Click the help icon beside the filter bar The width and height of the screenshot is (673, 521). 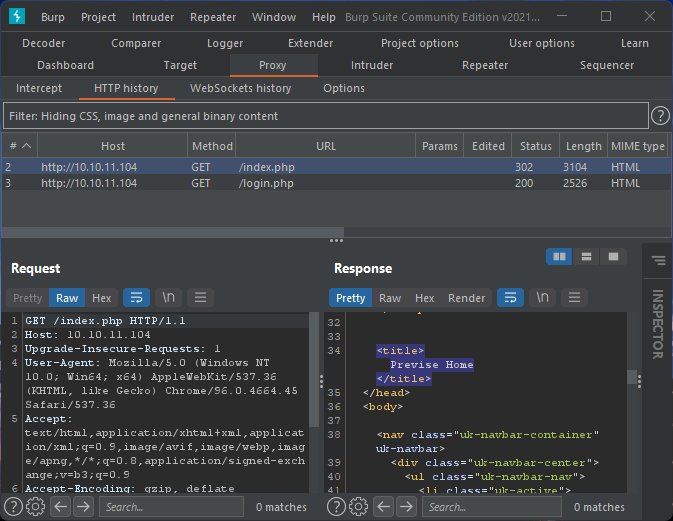(660, 116)
